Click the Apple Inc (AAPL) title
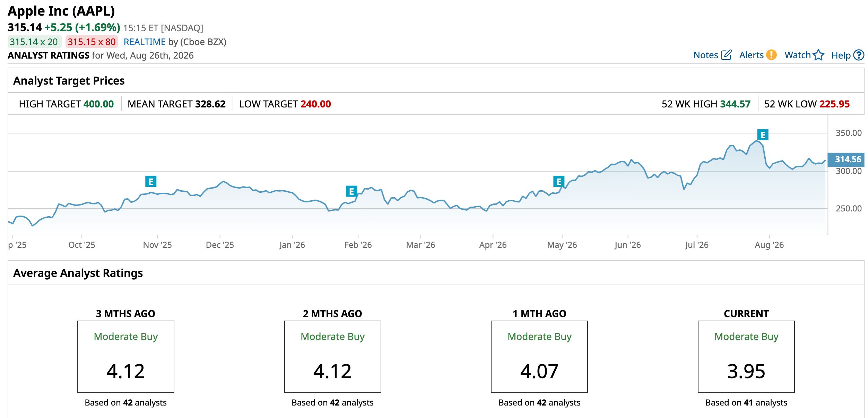The image size is (868, 418). 61,11
